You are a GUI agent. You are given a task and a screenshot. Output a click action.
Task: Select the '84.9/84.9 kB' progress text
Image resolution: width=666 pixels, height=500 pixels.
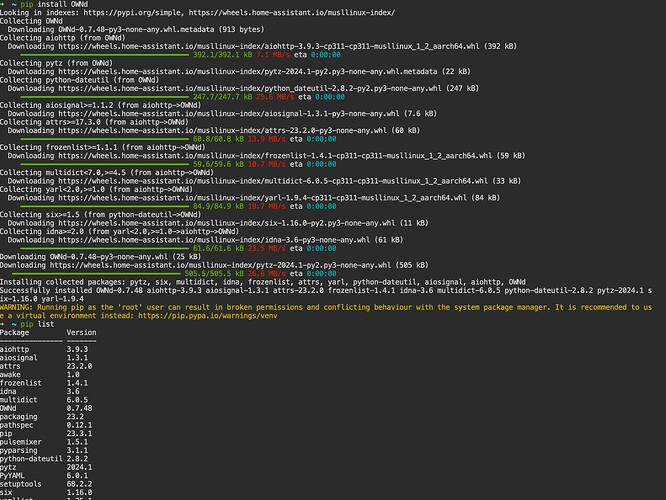pos(218,206)
